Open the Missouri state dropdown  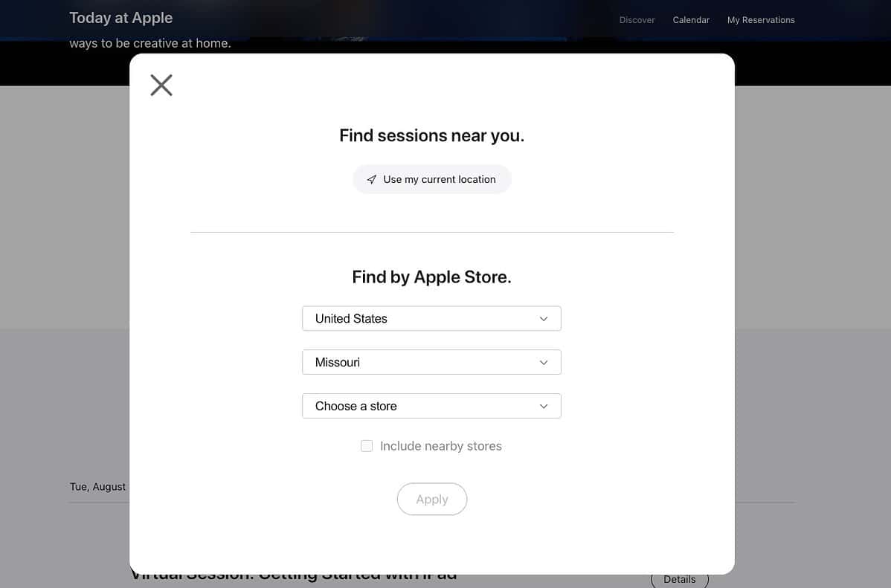432,363
